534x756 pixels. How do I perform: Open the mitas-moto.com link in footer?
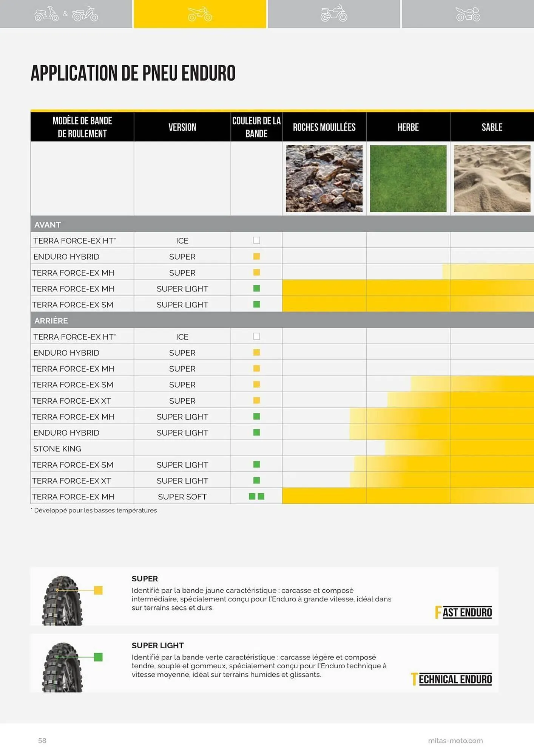455,741
